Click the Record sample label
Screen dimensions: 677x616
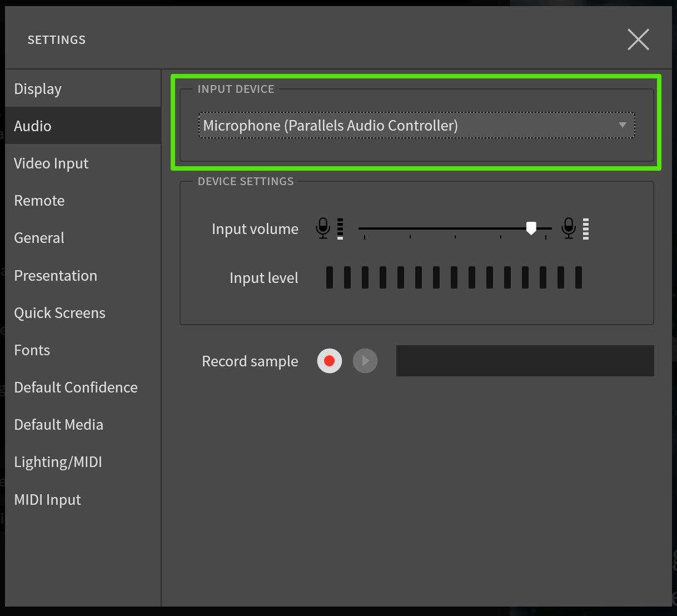tap(250, 361)
